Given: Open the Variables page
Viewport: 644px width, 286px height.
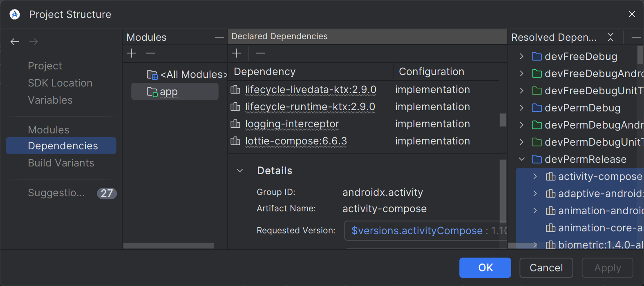Looking at the screenshot, I should pos(50,100).
